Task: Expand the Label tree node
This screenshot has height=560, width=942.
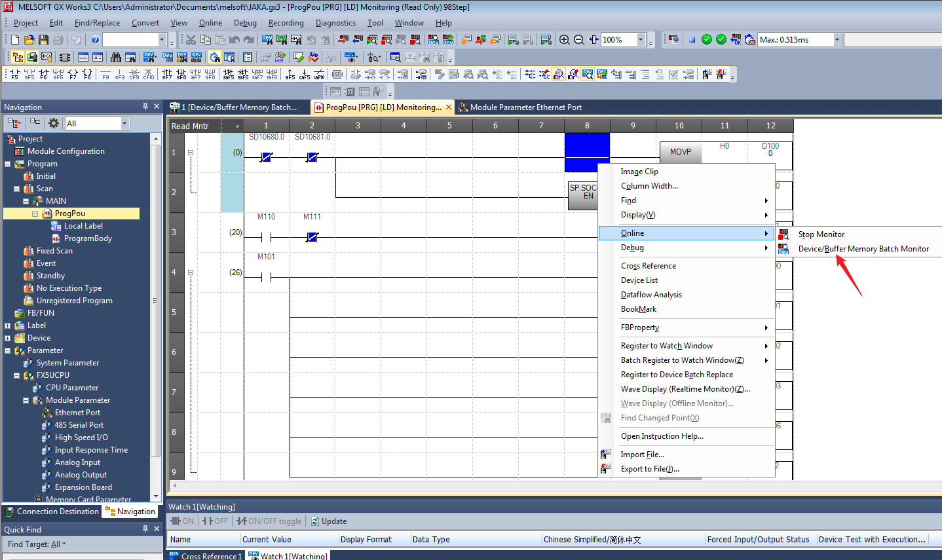Action: click(8, 326)
